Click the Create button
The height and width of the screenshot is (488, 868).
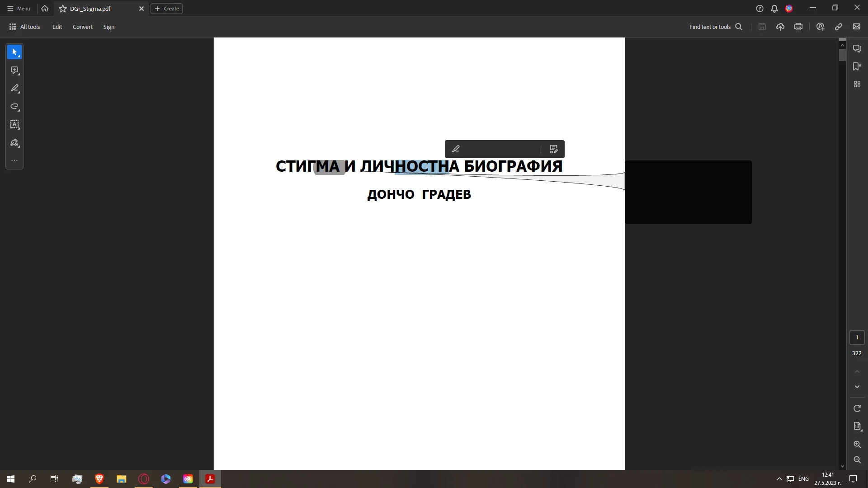[166, 9]
